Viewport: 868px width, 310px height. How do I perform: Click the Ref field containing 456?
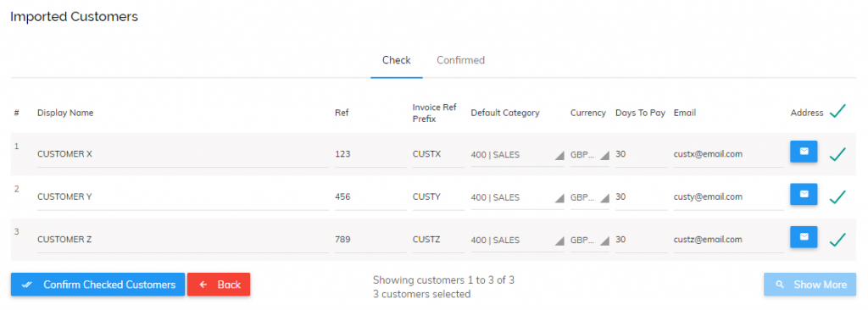pos(370,197)
